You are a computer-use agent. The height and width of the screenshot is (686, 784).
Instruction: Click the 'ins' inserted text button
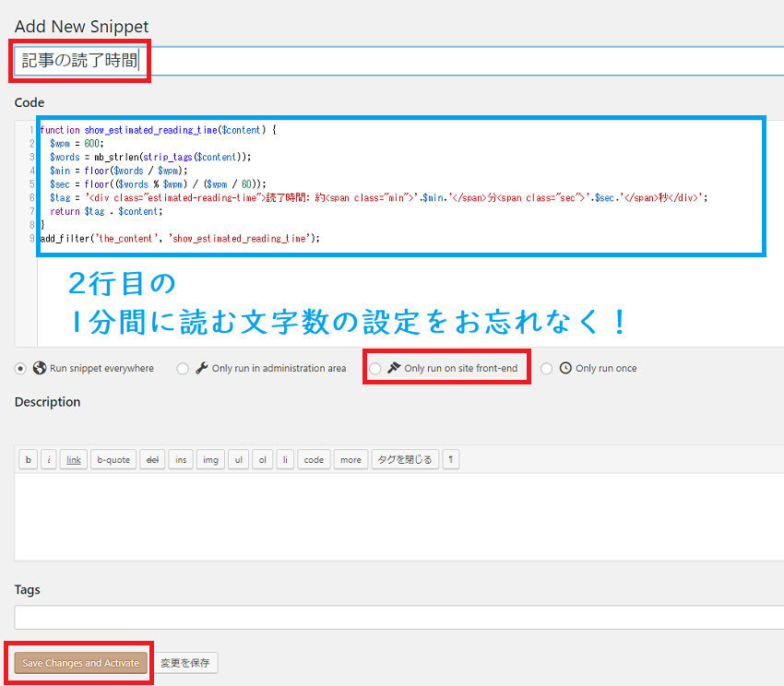[181, 459]
